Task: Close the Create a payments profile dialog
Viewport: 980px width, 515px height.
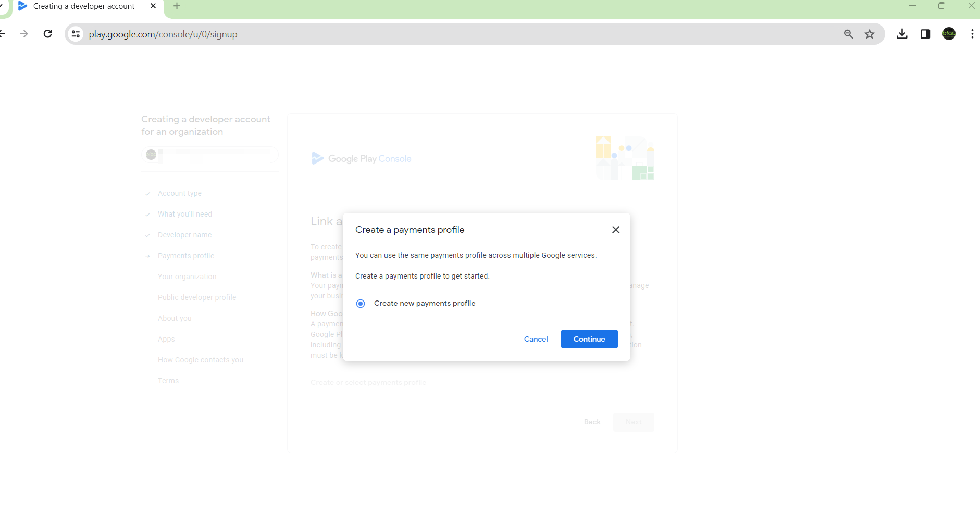Action: click(615, 230)
